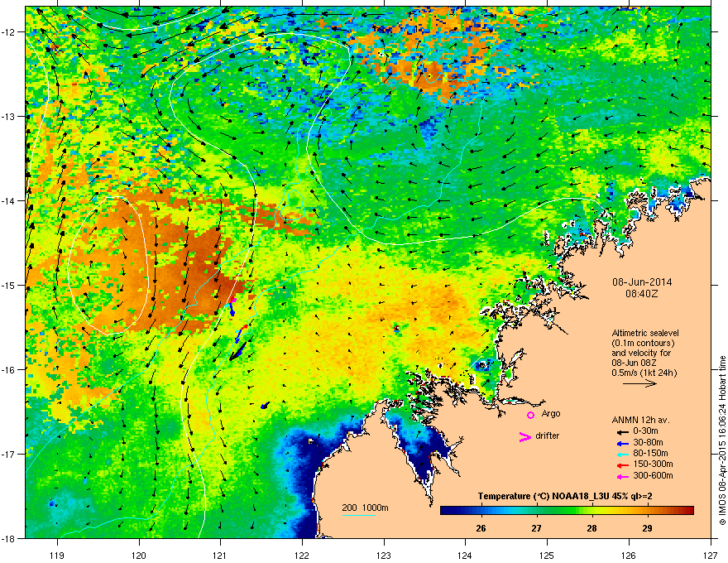The width and height of the screenshot is (728, 563).
Task: Click the temperature color bar near 26
Action: (481, 511)
